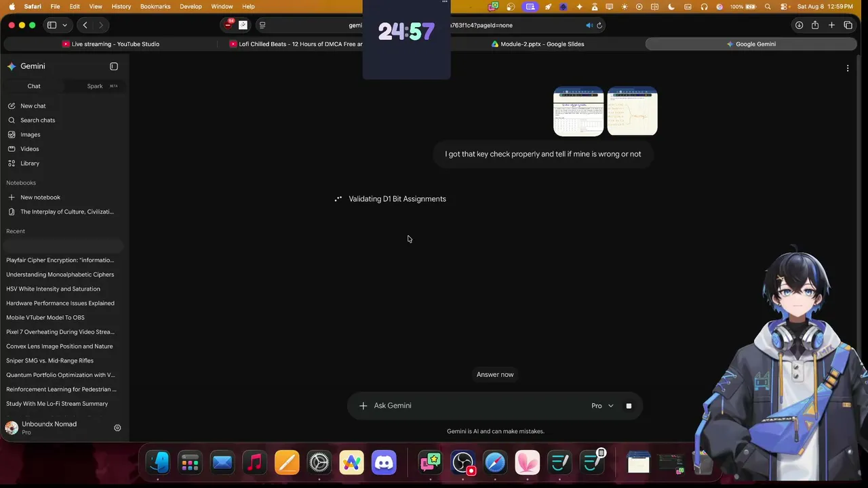Open Spotlight search in menu bar

[768, 7]
